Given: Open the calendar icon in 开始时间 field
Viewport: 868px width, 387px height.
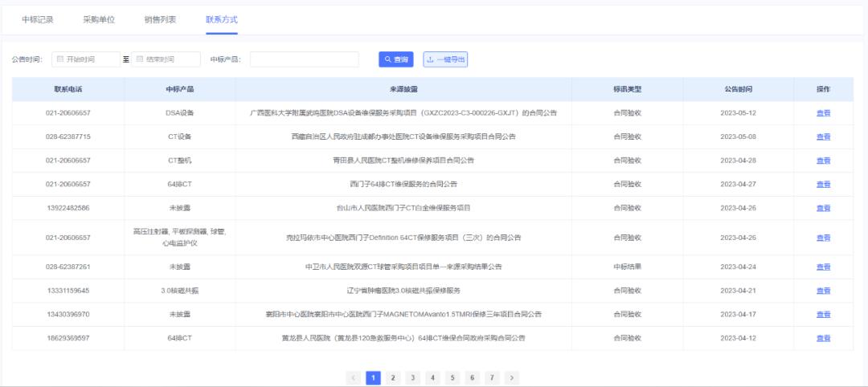Looking at the screenshot, I should 60,59.
